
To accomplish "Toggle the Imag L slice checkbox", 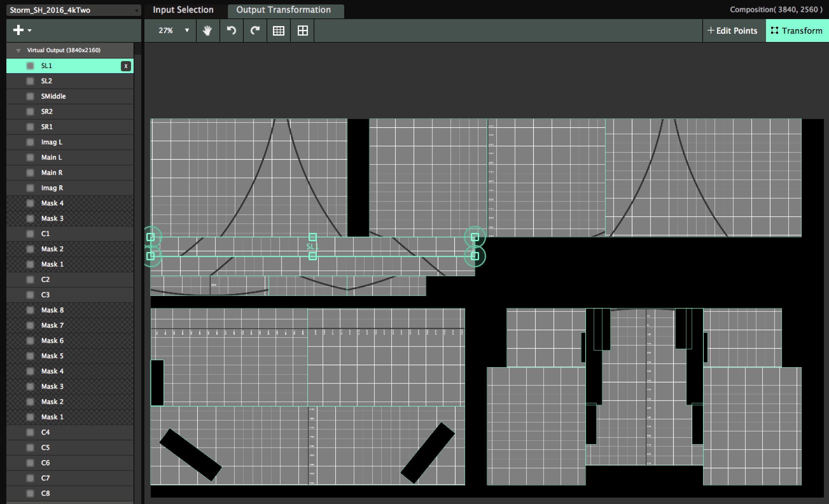I will (30, 142).
